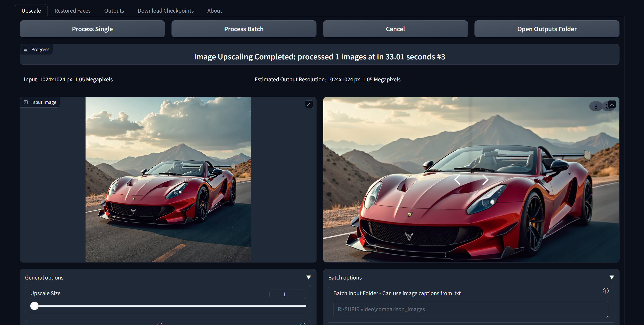Switch to the Restored Faces tab
Screen dimensions: 644x325
click(72, 11)
